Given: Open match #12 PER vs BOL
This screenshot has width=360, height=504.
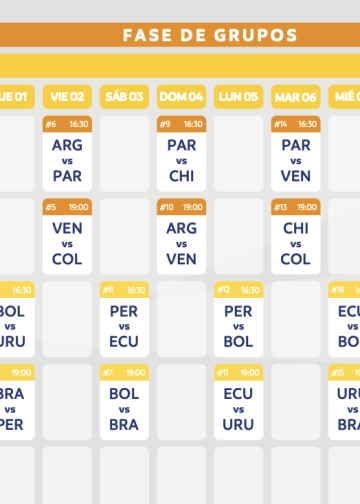Looking at the screenshot, I should pyautogui.click(x=238, y=319).
